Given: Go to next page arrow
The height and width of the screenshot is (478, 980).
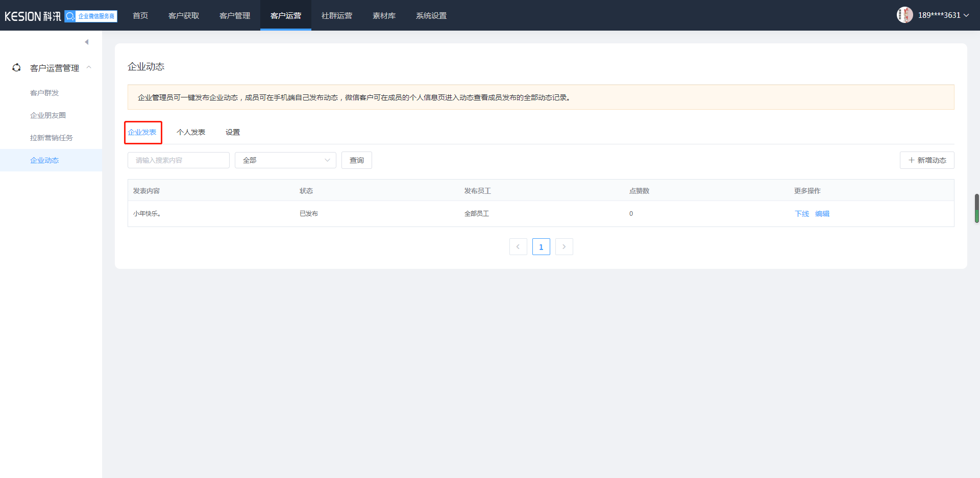Looking at the screenshot, I should [x=564, y=247].
